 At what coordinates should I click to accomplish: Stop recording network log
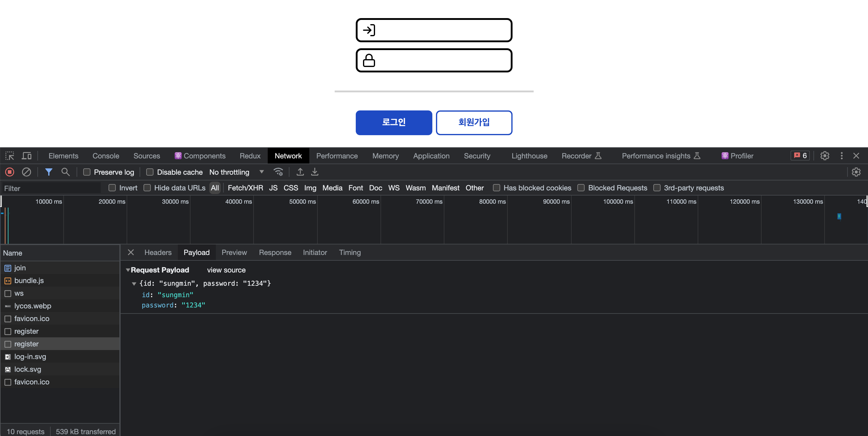pos(9,172)
